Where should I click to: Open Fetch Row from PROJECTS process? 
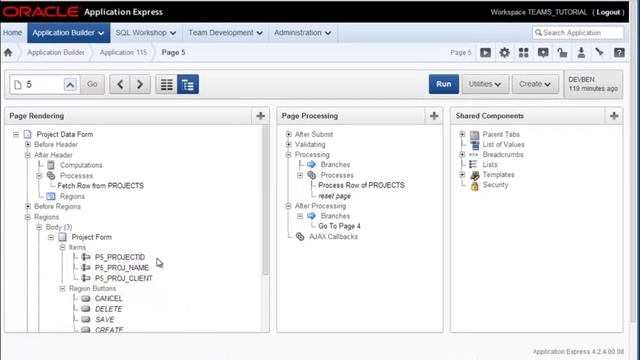click(x=100, y=186)
